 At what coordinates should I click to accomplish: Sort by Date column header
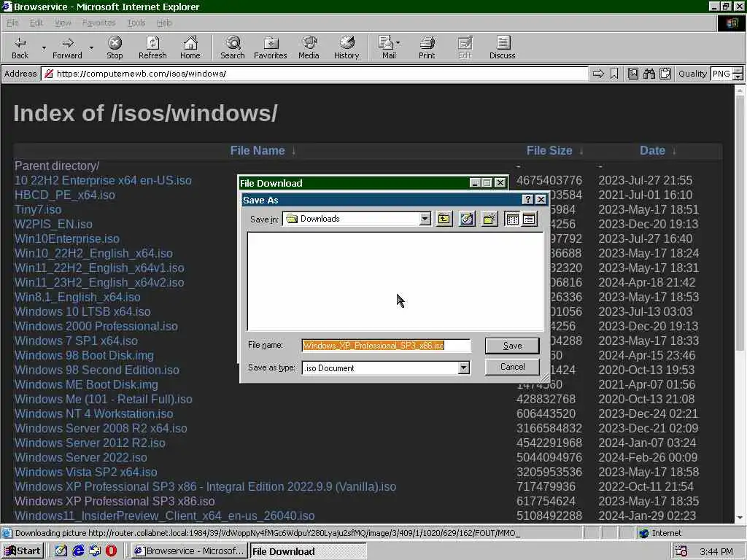click(652, 150)
